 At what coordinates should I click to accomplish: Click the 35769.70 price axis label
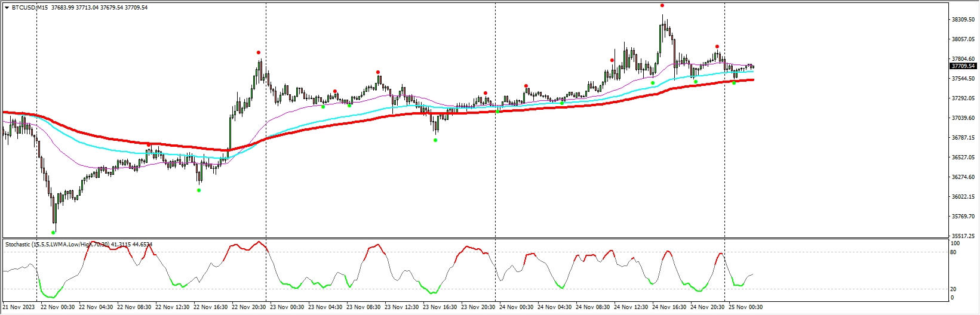(x=963, y=217)
